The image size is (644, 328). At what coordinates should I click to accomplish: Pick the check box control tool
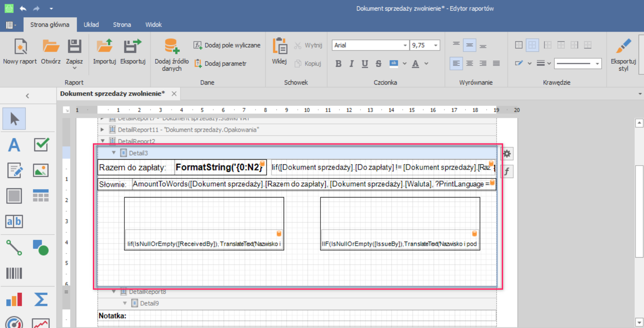pyautogui.click(x=41, y=145)
